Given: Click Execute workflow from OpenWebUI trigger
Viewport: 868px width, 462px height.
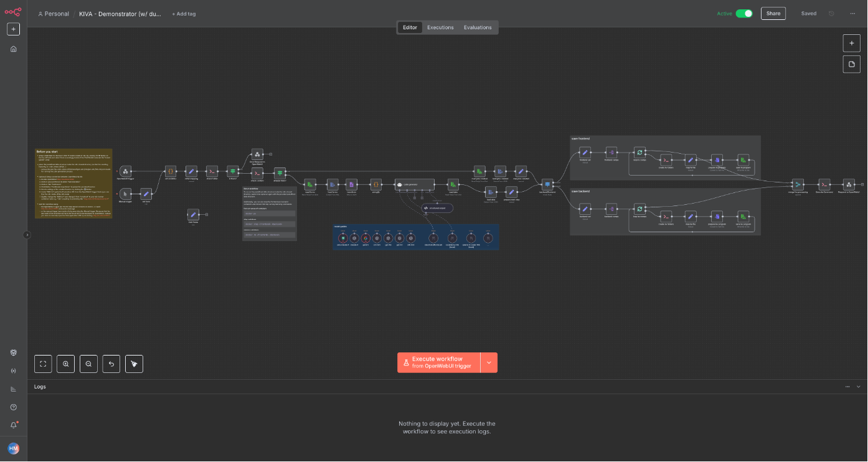Looking at the screenshot, I should pyautogui.click(x=439, y=362).
